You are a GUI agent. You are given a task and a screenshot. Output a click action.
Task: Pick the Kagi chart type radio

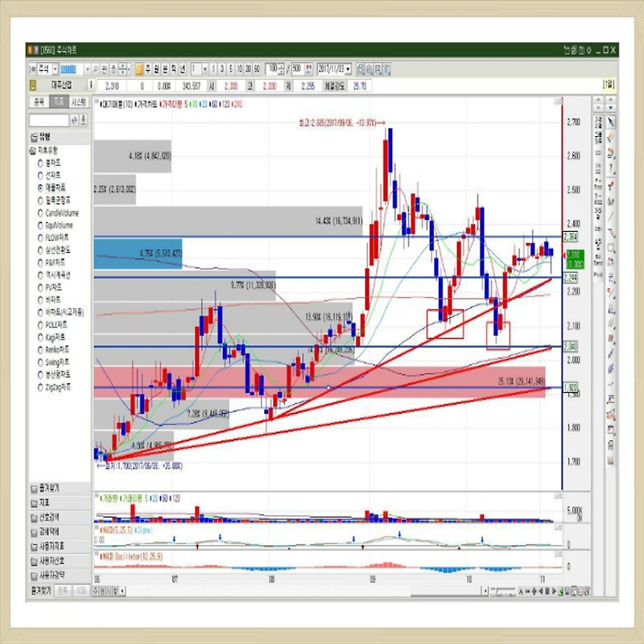tap(40, 337)
